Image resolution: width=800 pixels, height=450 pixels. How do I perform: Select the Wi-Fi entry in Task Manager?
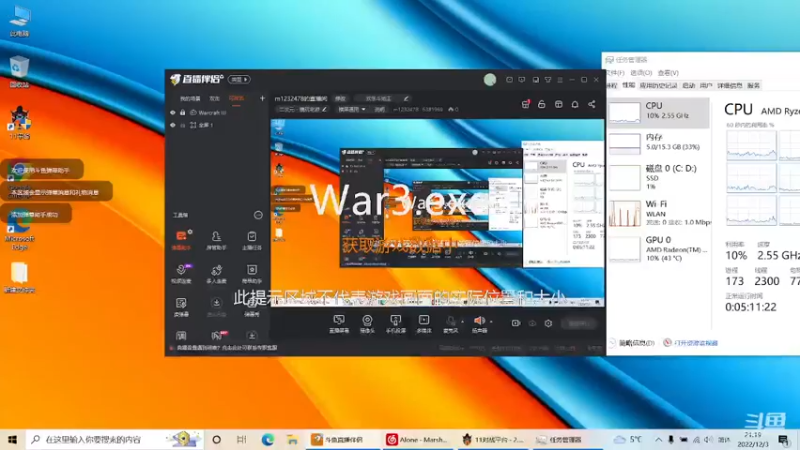(658, 212)
